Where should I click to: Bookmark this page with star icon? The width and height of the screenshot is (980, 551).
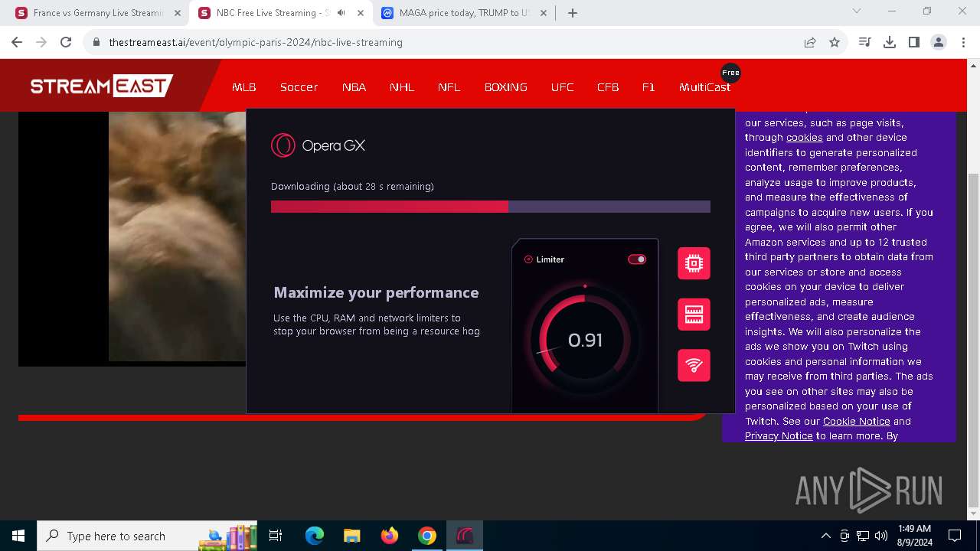click(x=835, y=42)
